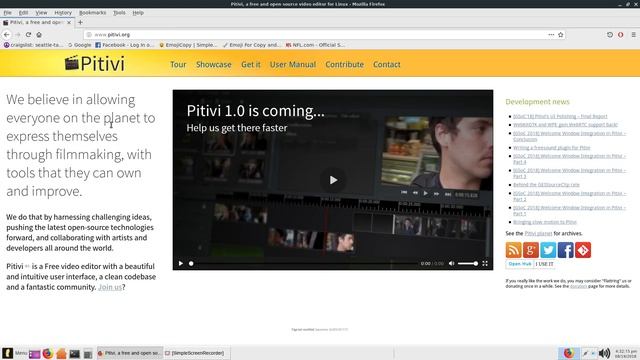Mute the video with the speaker icon
640x360 pixels.
coord(451,264)
